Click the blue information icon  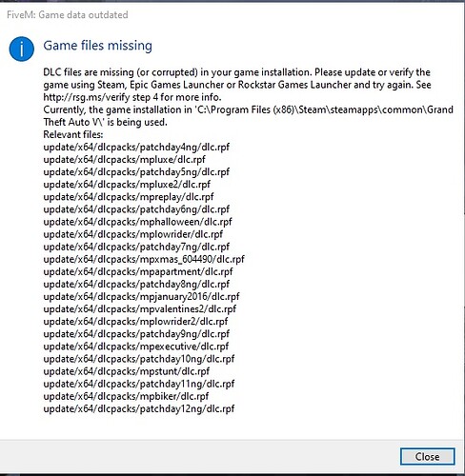[22, 49]
